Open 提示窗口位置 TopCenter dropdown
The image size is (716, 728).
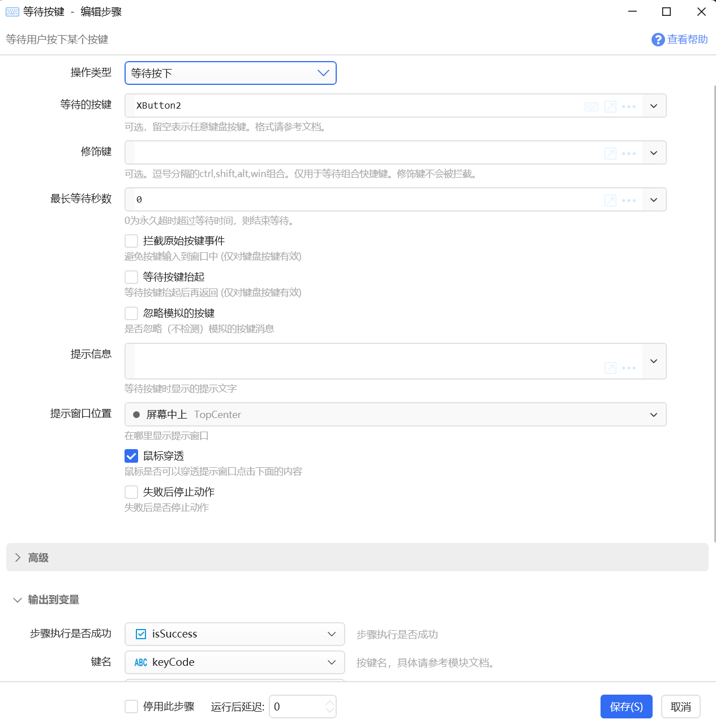[395, 415]
